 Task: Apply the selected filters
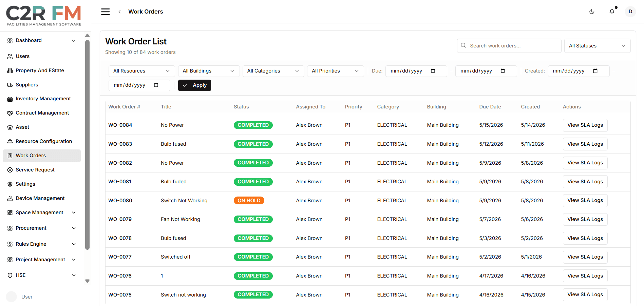[x=194, y=85]
